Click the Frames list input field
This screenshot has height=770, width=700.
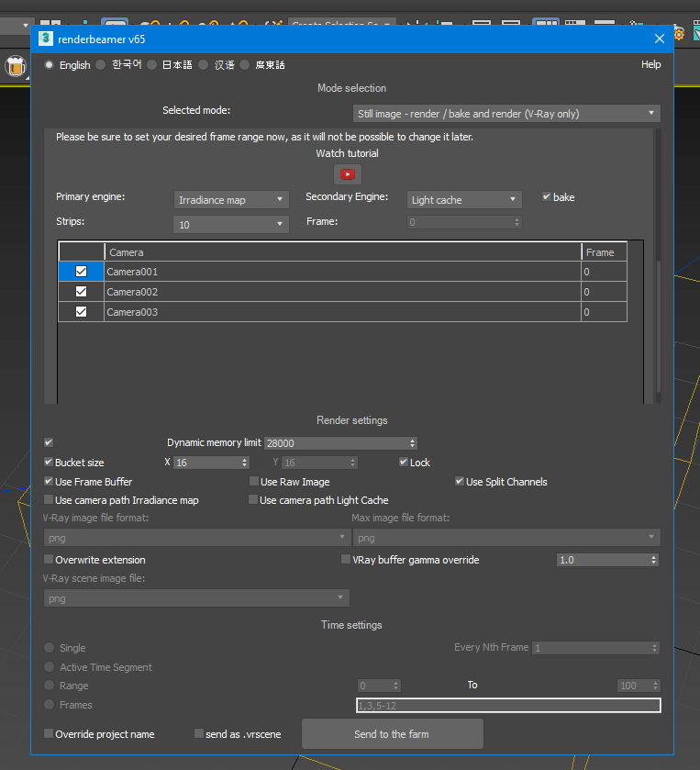pos(508,706)
